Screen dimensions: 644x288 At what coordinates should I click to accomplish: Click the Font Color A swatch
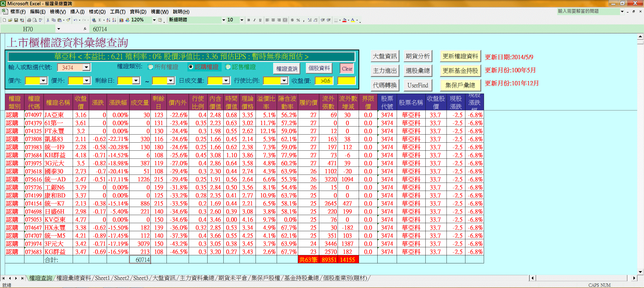[x=353, y=20]
